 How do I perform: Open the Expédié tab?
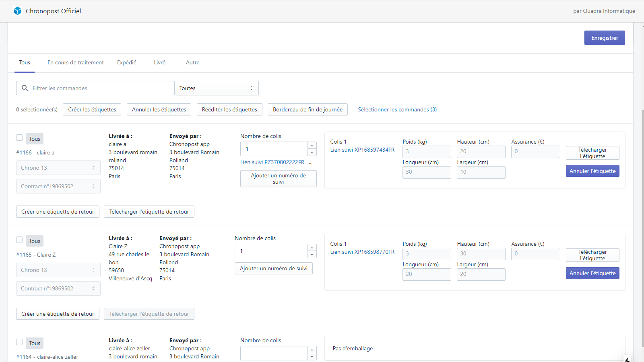pyautogui.click(x=127, y=63)
